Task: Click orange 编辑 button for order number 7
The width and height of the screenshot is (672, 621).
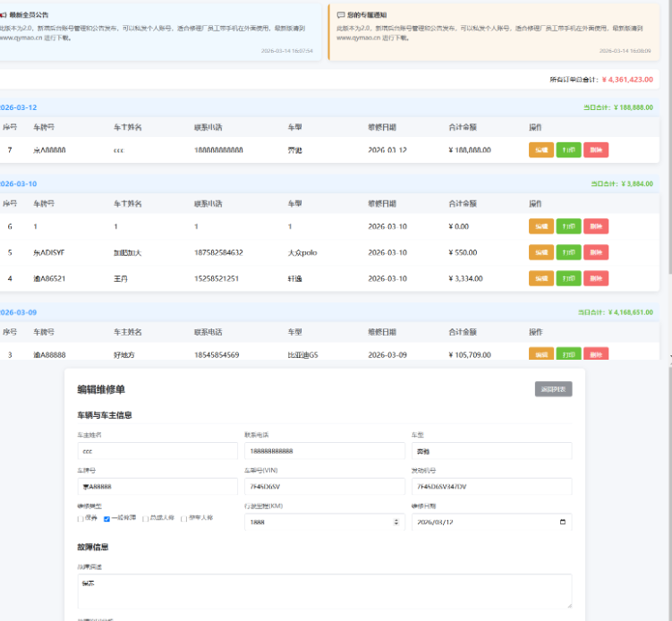Action: point(541,150)
